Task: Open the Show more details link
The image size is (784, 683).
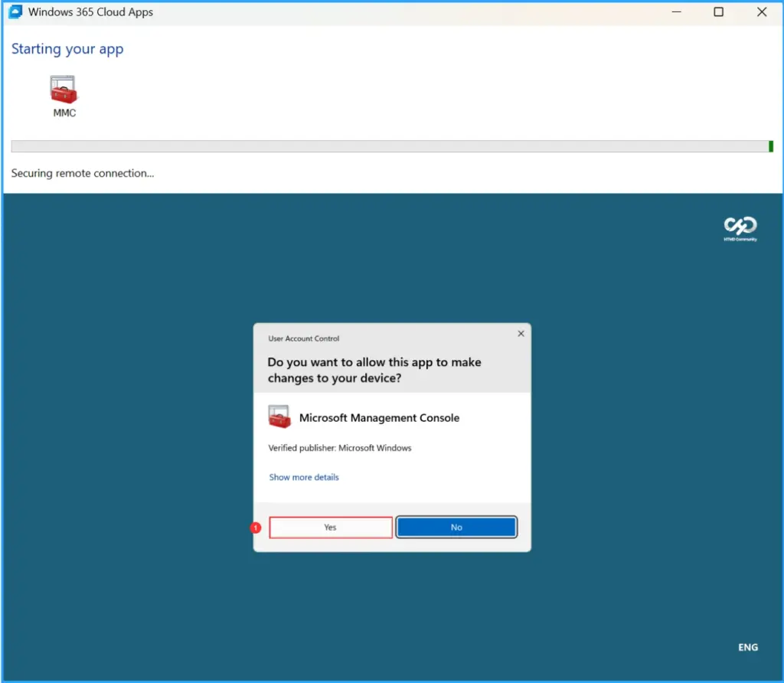Action: [x=304, y=477]
